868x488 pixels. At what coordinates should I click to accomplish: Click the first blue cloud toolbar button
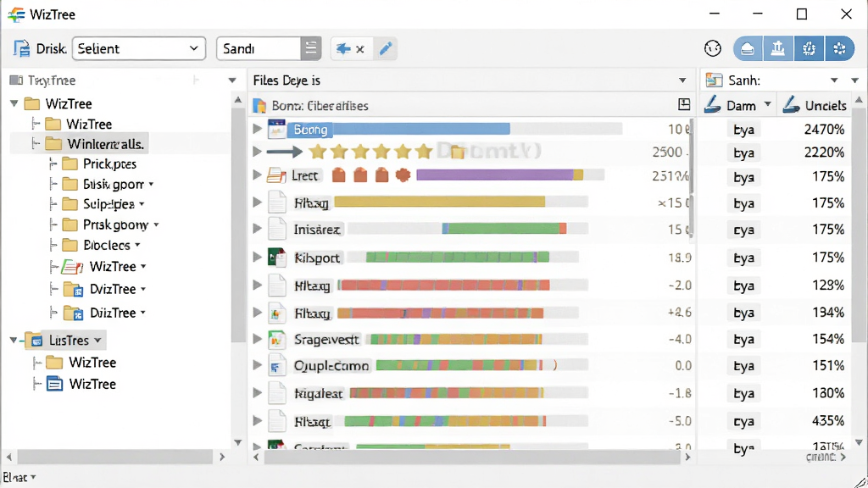pyautogui.click(x=748, y=48)
